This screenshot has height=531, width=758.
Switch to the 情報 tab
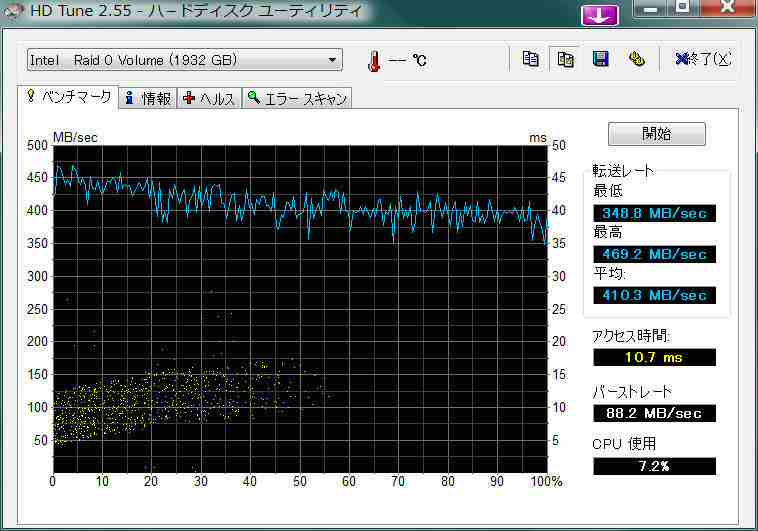pyautogui.click(x=148, y=98)
